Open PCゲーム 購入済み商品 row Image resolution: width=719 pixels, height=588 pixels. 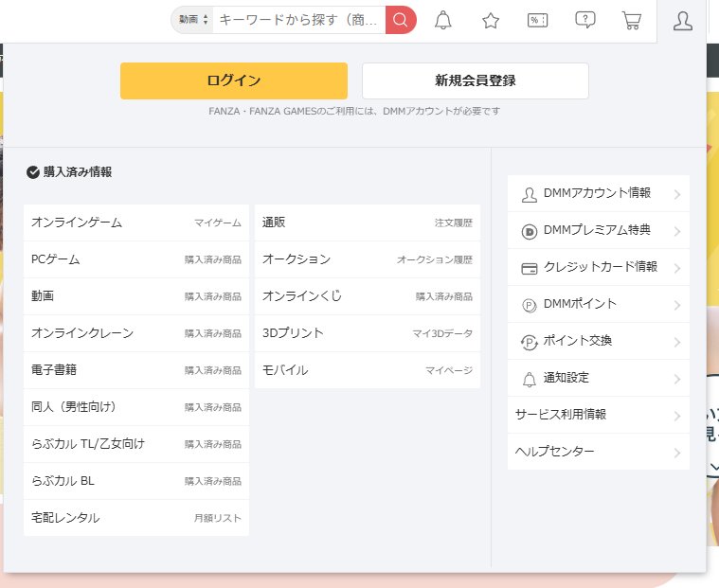136,259
